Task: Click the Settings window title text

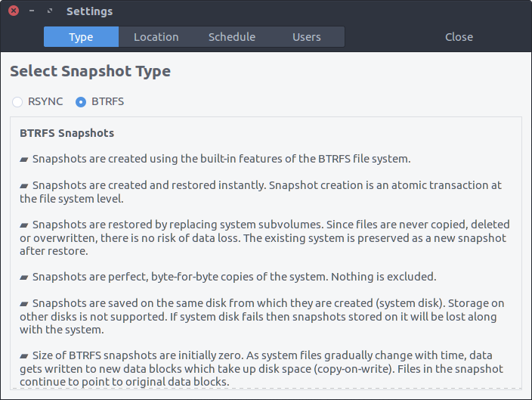Action: click(x=90, y=11)
